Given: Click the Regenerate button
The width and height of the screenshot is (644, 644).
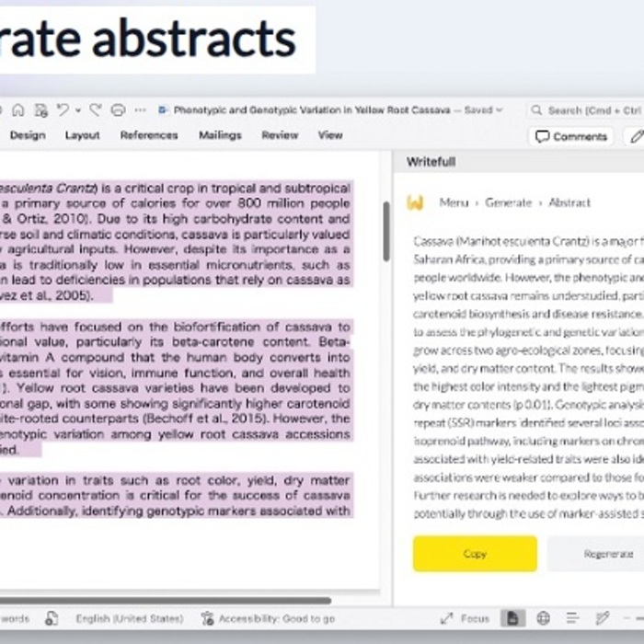Looking at the screenshot, I should pos(607,554).
